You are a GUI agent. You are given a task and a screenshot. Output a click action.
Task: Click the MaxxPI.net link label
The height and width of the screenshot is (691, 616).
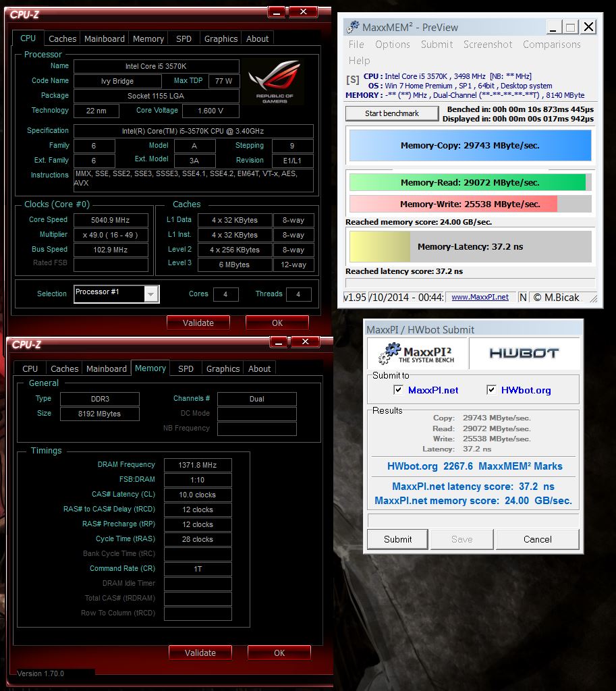(433, 390)
